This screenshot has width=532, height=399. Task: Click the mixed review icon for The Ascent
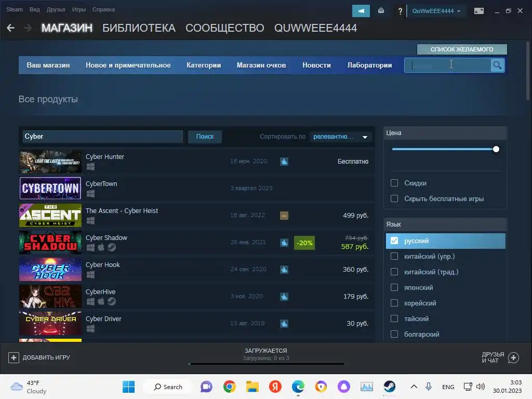[284, 216]
